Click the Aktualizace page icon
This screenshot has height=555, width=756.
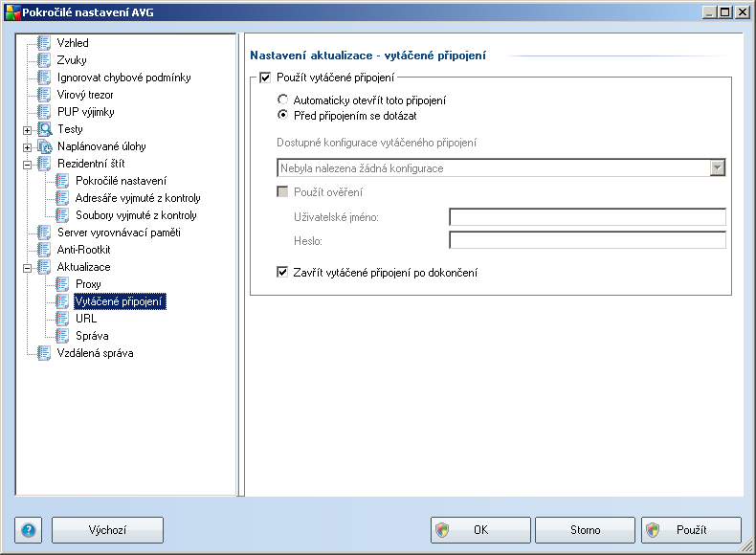(44, 267)
